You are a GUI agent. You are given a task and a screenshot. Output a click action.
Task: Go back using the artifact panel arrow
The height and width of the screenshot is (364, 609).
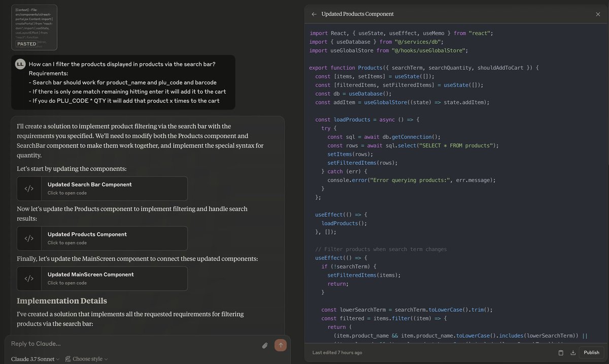[x=314, y=14]
